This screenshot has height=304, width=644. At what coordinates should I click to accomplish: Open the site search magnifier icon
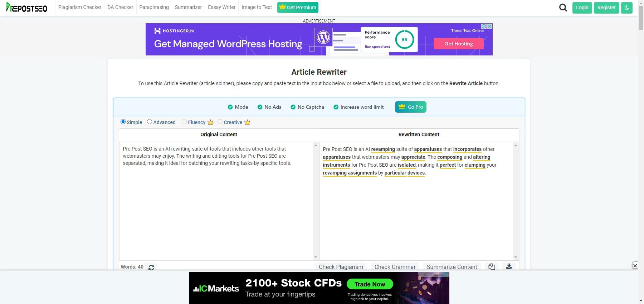563,8
